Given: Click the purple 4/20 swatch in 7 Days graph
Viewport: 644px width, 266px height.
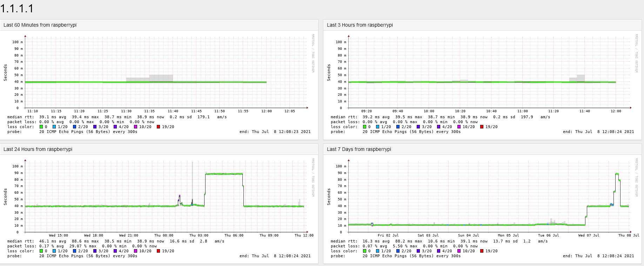Looking at the screenshot, I should [438, 251].
